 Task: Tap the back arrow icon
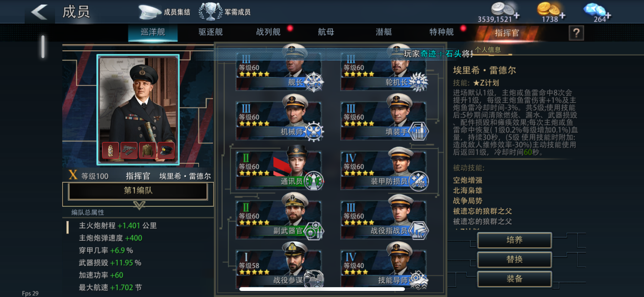[x=40, y=12]
